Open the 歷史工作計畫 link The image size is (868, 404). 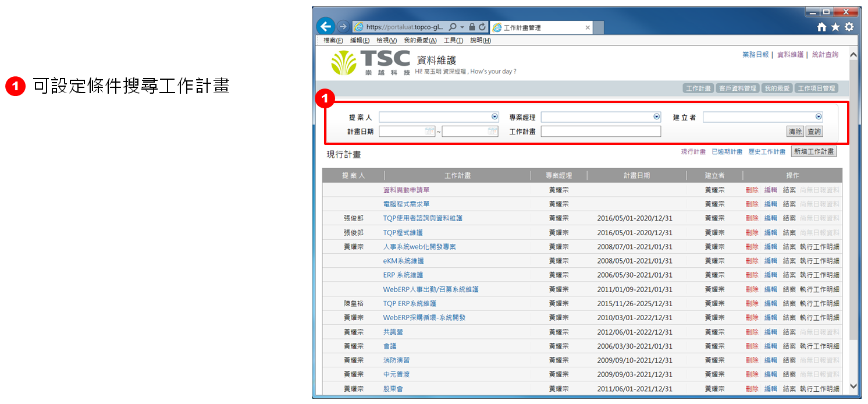coord(767,152)
